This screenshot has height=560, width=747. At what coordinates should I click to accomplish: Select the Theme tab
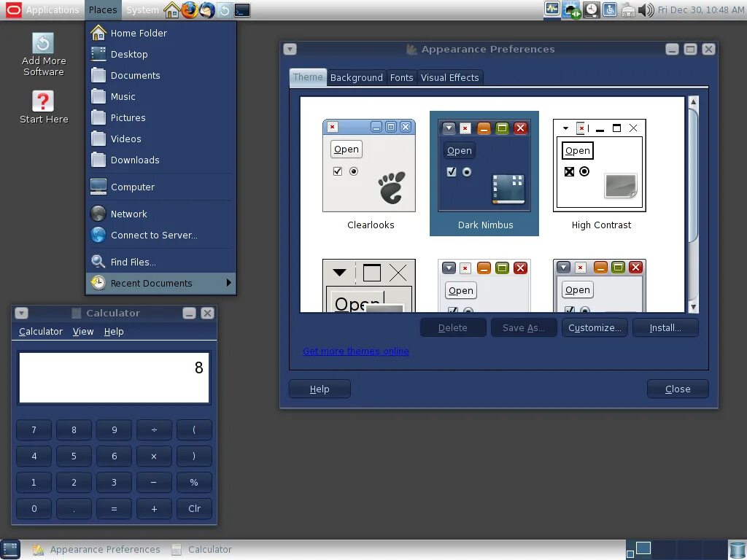(x=308, y=77)
